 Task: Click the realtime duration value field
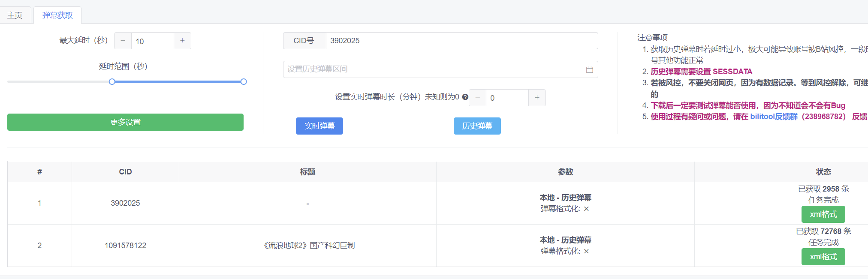point(507,98)
